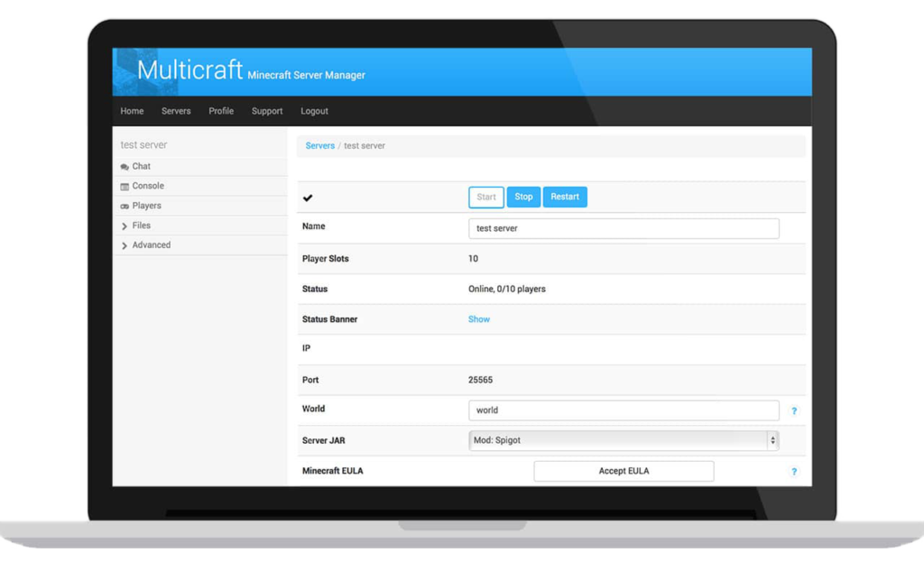This screenshot has height=562, width=924.
Task: Go to Servers in the top navigation
Action: pyautogui.click(x=176, y=111)
